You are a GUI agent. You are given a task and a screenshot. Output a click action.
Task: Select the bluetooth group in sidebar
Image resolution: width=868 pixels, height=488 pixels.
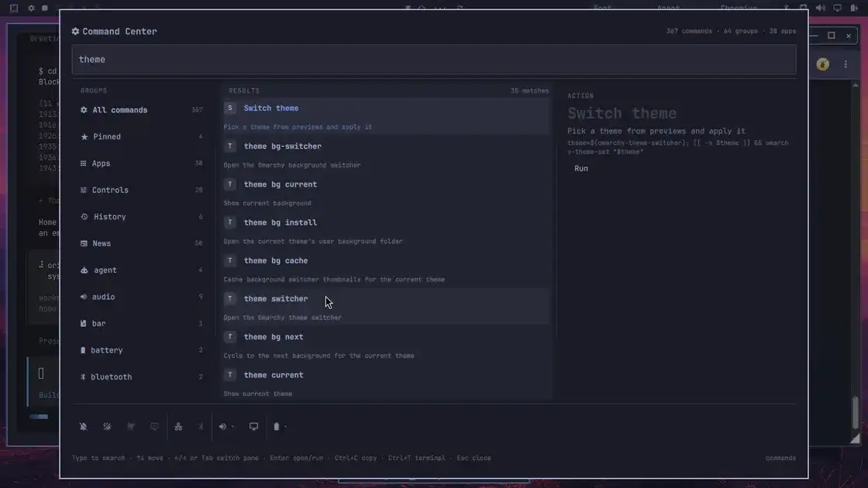[142, 376]
